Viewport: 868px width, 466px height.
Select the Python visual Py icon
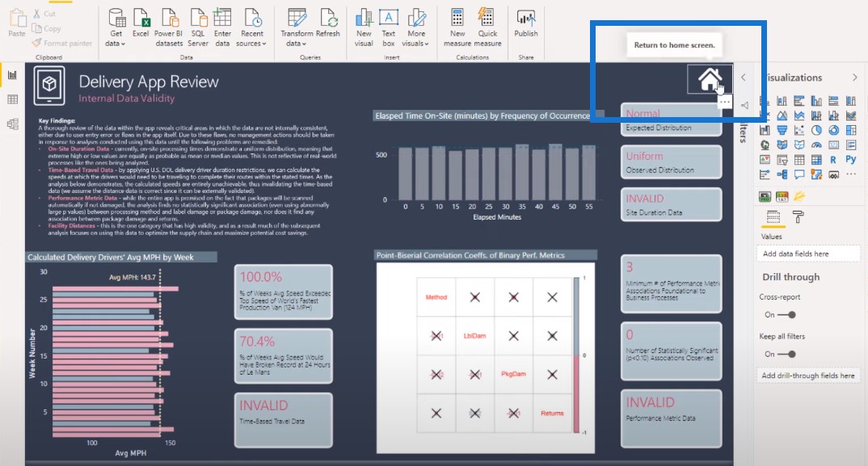[x=851, y=159]
